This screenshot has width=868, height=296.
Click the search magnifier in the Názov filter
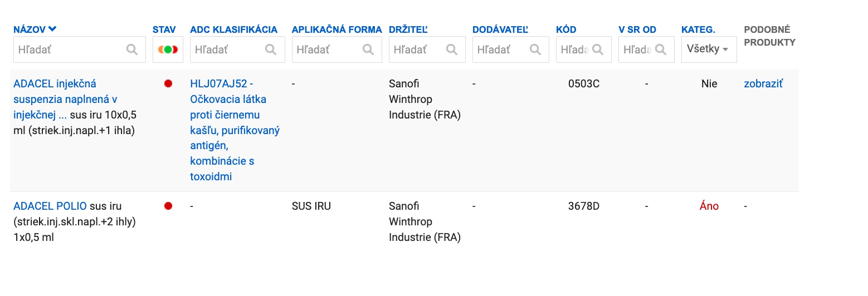[x=132, y=50]
